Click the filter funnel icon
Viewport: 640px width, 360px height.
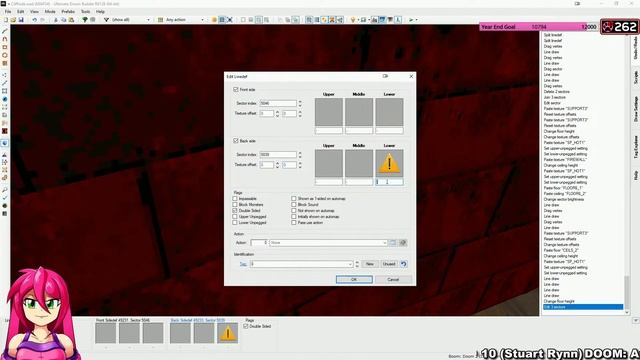point(106,20)
